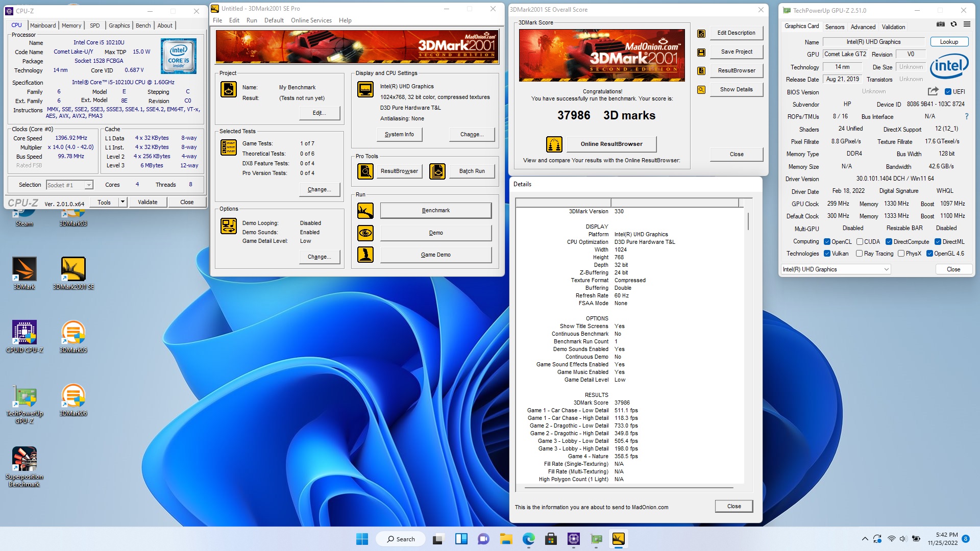980x551 pixels.
Task: Click the Close button in Details window
Action: click(x=734, y=507)
